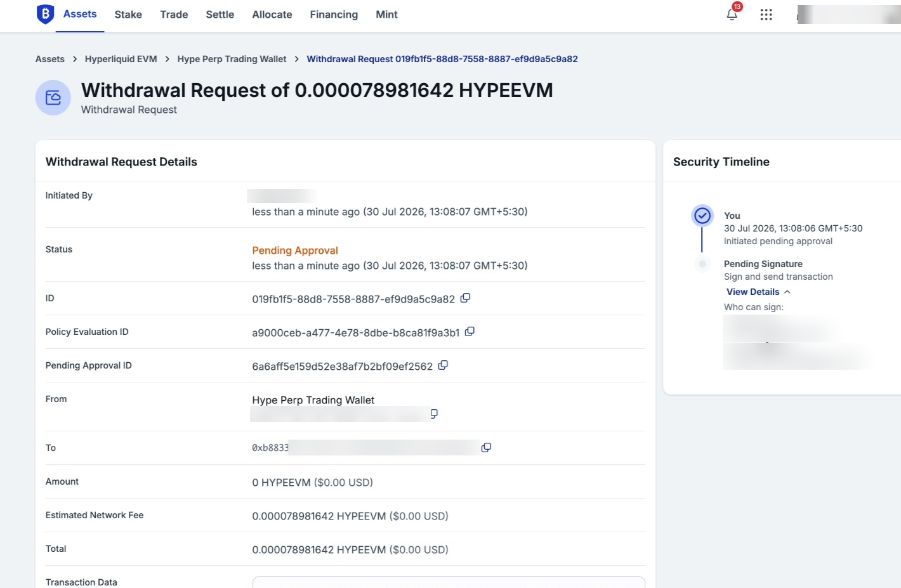Screen dimensions: 901x588
Task: Open the Allocate tab
Action: [272, 15]
